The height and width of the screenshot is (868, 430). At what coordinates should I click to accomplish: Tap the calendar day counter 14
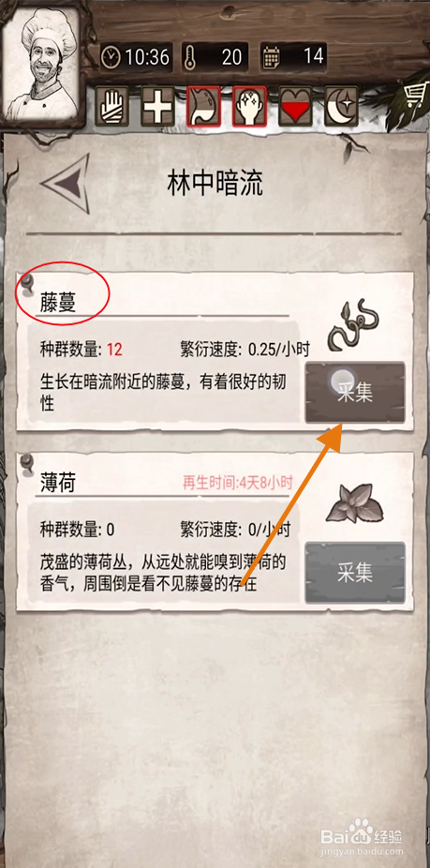click(294, 56)
